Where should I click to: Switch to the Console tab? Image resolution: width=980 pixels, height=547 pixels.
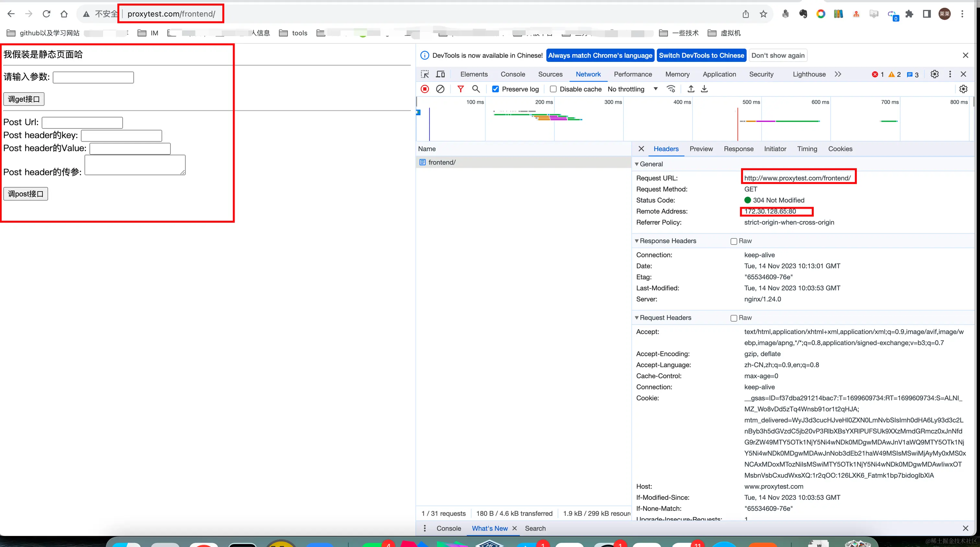click(512, 74)
